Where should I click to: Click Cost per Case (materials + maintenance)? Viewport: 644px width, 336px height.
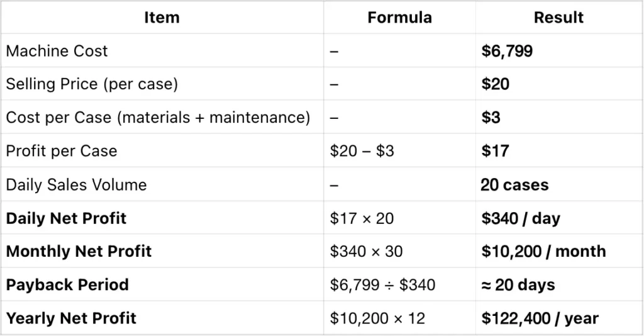pos(158,118)
